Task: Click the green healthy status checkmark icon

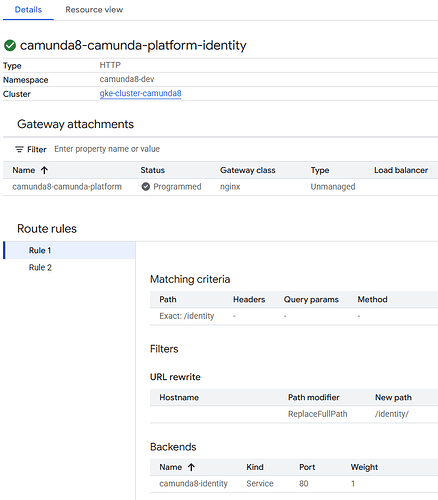Action: click(10, 46)
